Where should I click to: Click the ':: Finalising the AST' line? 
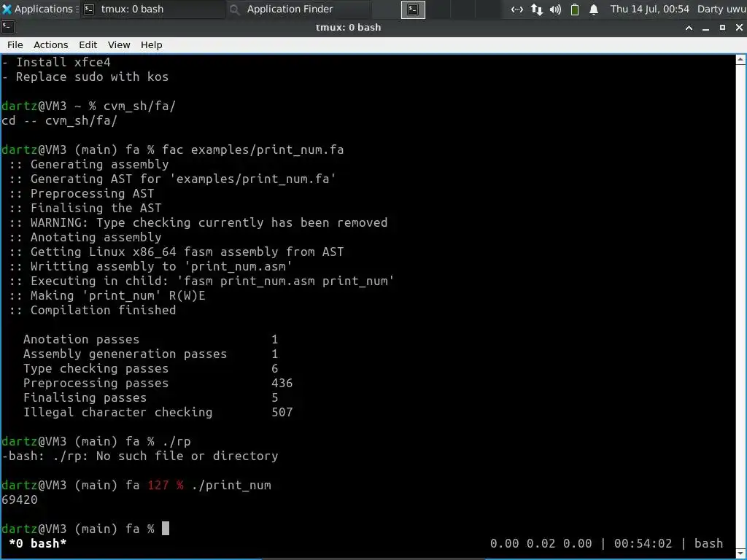click(85, 208)
